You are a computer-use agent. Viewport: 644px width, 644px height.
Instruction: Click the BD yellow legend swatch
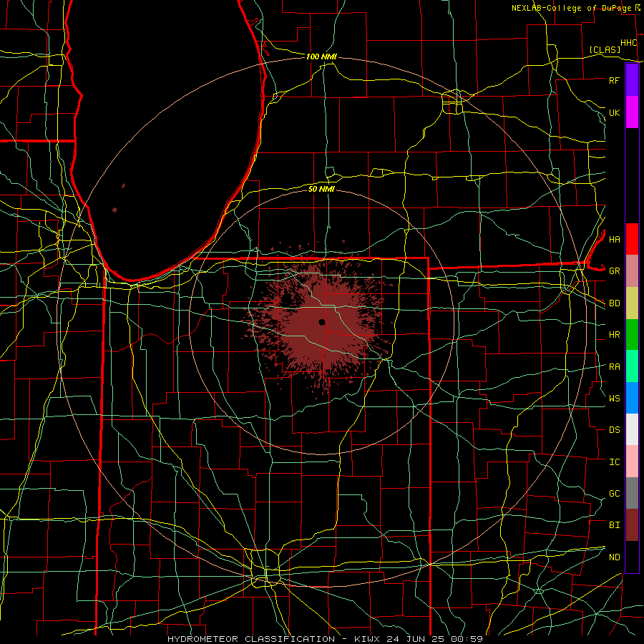pyautogui.click(x=632, y=303)
